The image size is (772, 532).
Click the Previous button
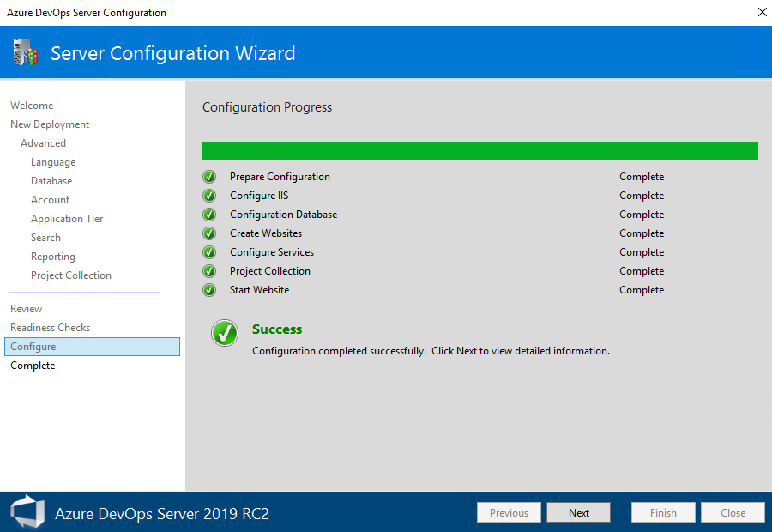point(509,512)
